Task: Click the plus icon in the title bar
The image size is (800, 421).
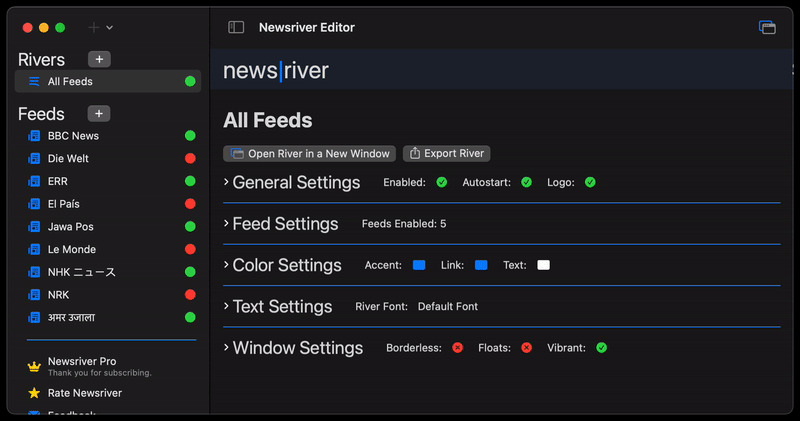Action: click(93, 28)
